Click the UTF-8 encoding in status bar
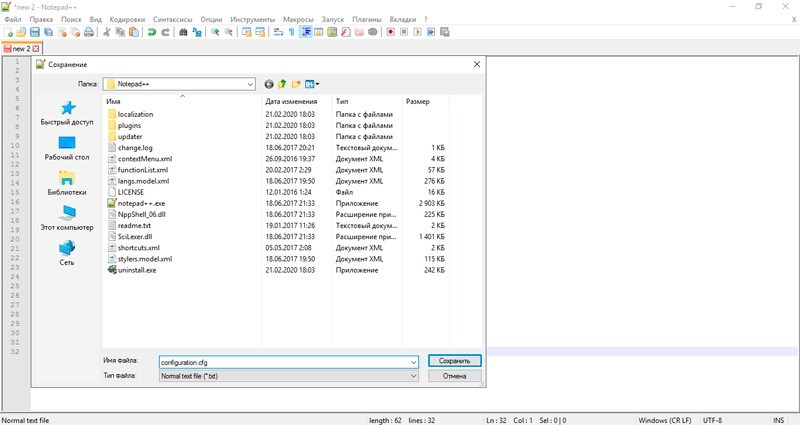Viewport: 800px width, 425px height. 712,420
